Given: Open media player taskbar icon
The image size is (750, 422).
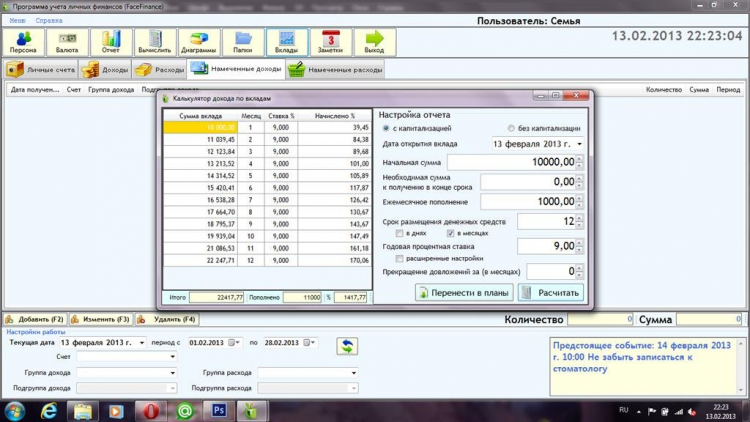Looking at the screenshot, I should click(116, 411).
